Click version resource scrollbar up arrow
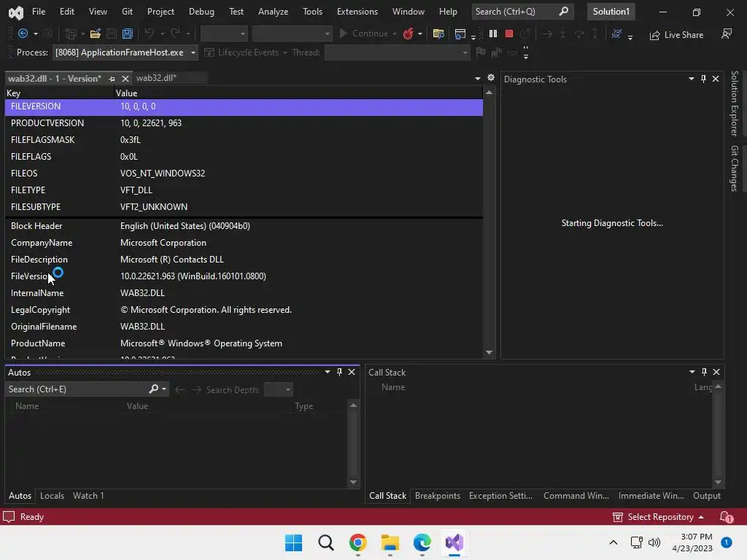 pyautogui.click(x=489, y=93)
